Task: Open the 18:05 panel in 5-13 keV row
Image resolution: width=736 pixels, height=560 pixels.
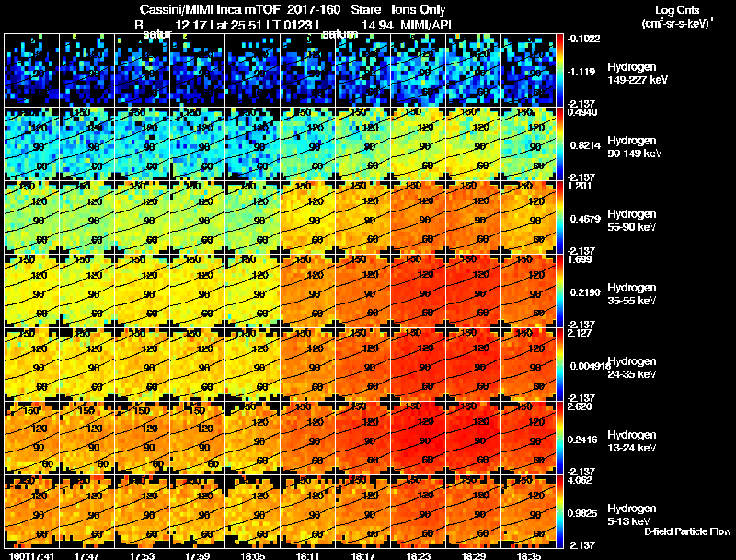Action: (252, 511)
